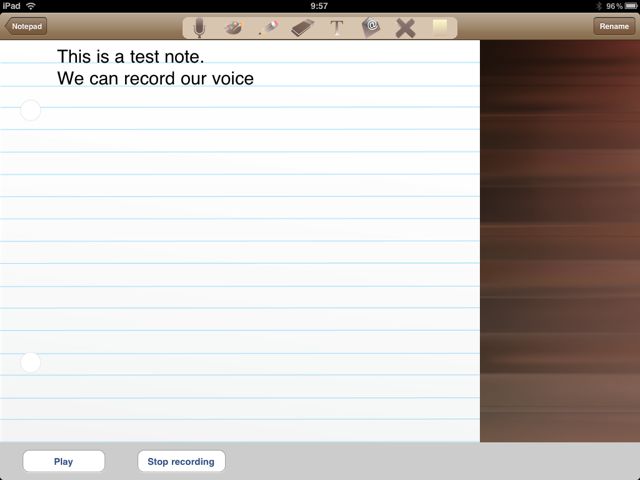Play the recorded audio

64,461
